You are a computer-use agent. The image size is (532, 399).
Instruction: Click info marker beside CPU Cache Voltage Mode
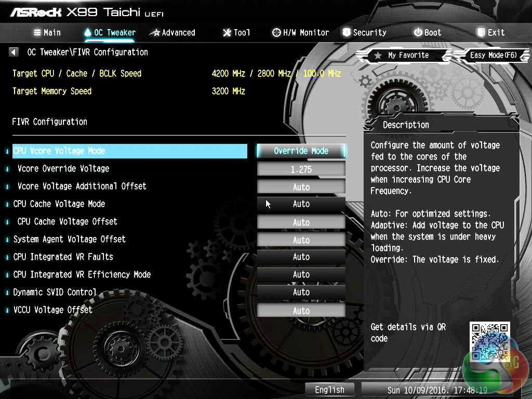[7, 204]
